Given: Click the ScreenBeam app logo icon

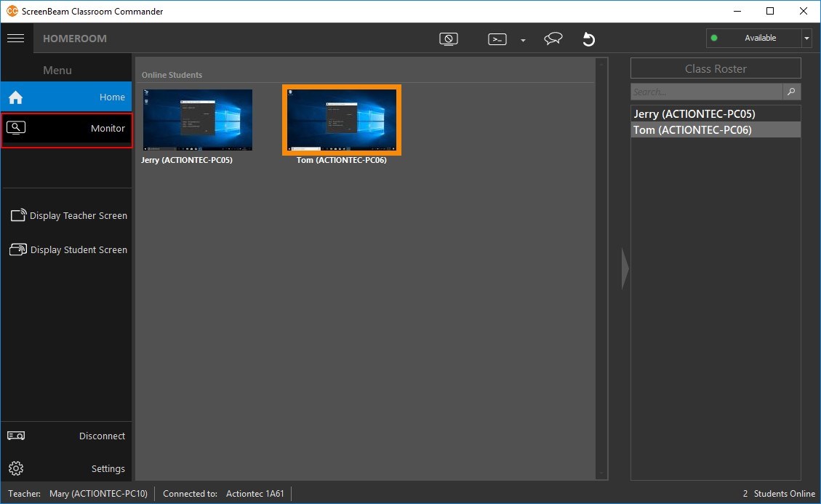Looking at the screenshot, I should [12, 11].
